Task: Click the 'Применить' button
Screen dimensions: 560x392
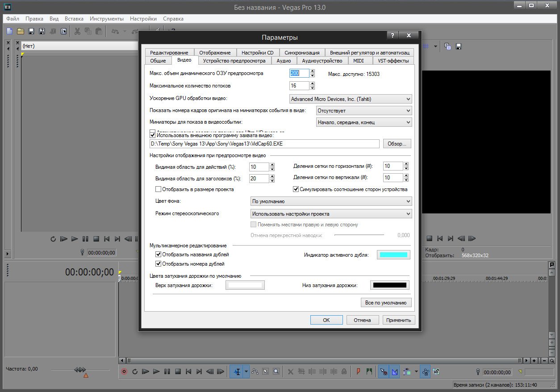Action: (399, 320)
